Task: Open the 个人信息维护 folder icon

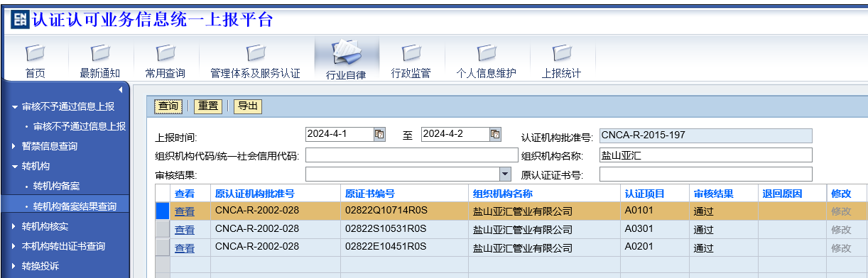Action: [x=486, y=54]
